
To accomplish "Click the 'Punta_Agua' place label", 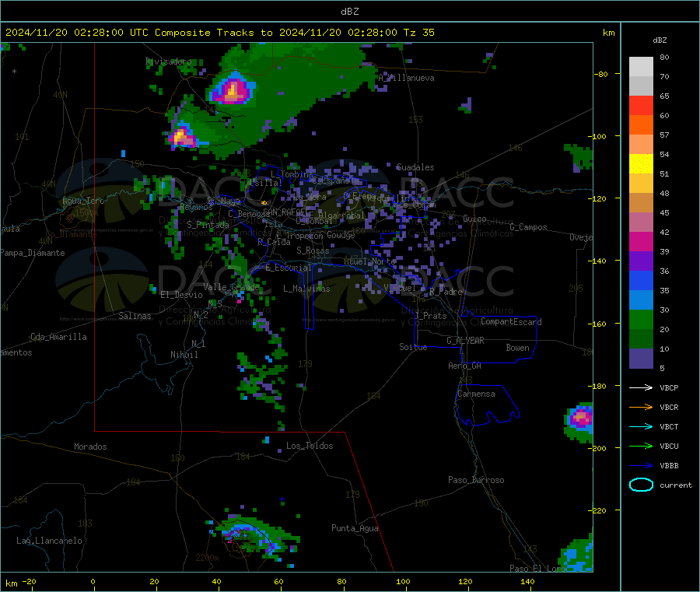I will [355, 528].
